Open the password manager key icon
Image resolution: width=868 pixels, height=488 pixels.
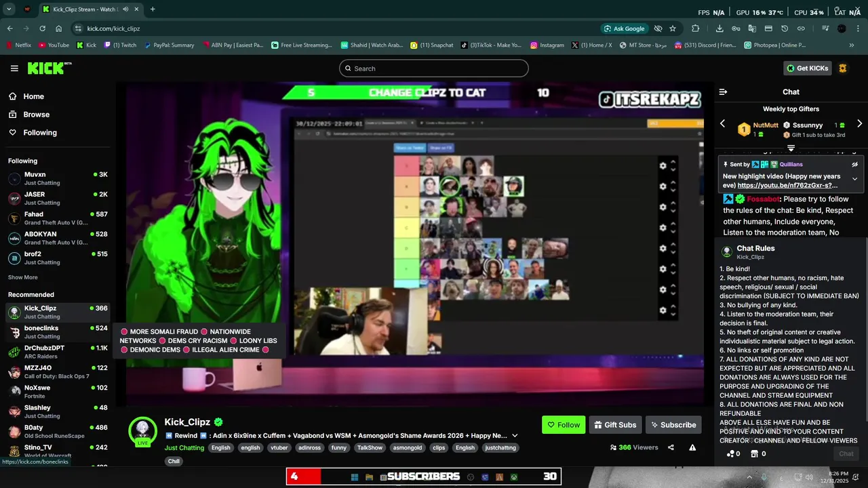(x=736, y=28)
